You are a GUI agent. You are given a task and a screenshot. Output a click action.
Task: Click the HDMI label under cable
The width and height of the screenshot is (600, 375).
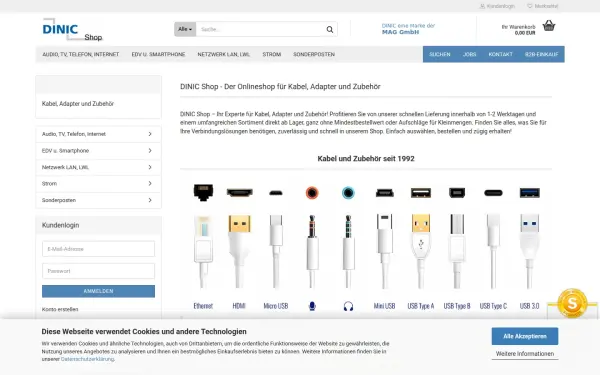coord(239,306)
